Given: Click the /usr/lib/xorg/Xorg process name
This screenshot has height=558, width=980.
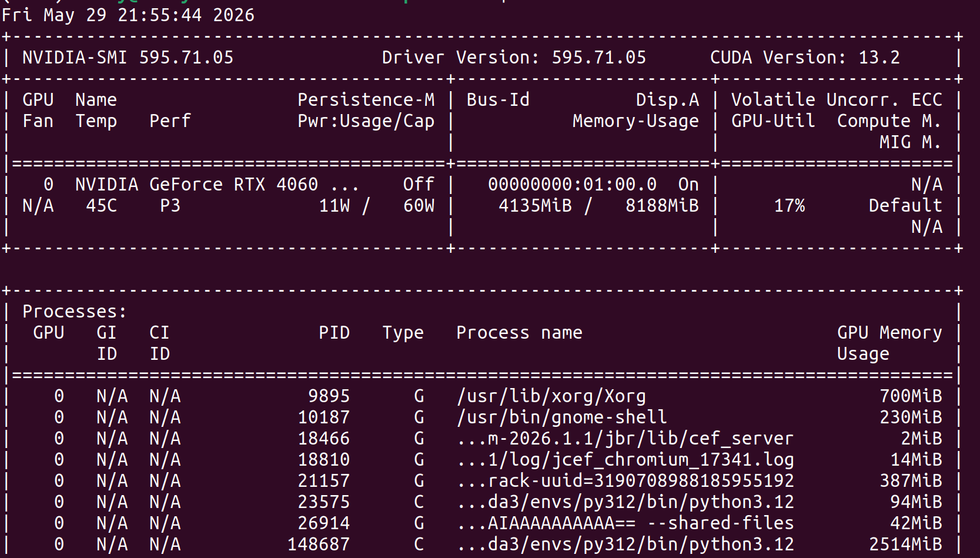Looking at the screenshot, I should pos(551,396).
